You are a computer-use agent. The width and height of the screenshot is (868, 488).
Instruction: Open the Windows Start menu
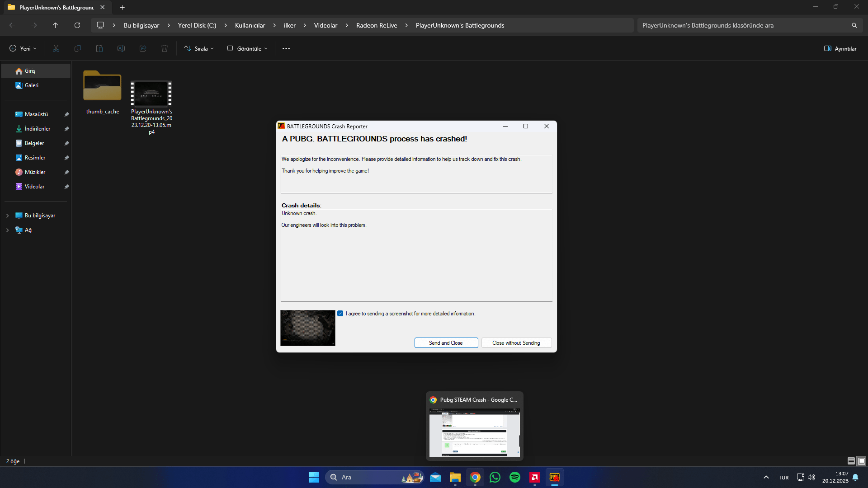coord(314,477)
